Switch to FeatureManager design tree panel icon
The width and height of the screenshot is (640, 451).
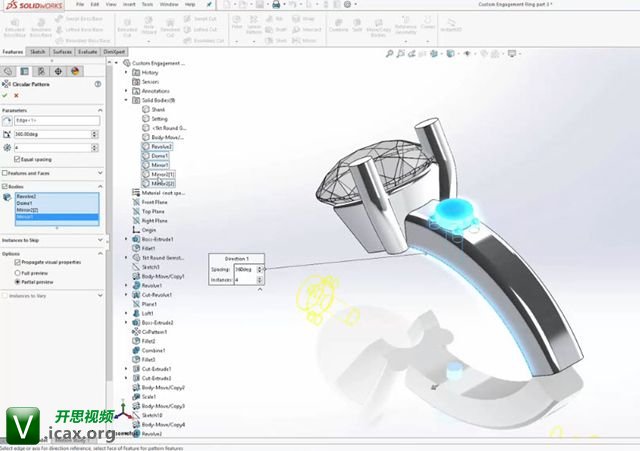pyautogui.click(x=8, y=71)
